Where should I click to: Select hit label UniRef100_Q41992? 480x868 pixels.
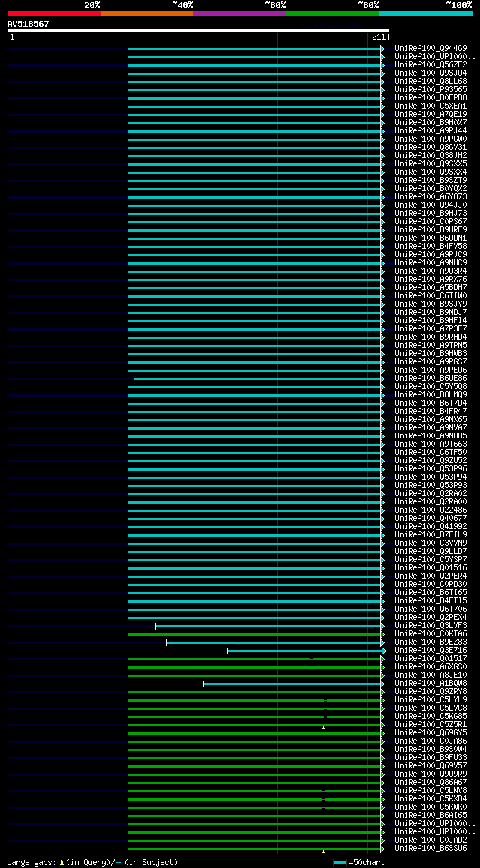coord(430,526)
